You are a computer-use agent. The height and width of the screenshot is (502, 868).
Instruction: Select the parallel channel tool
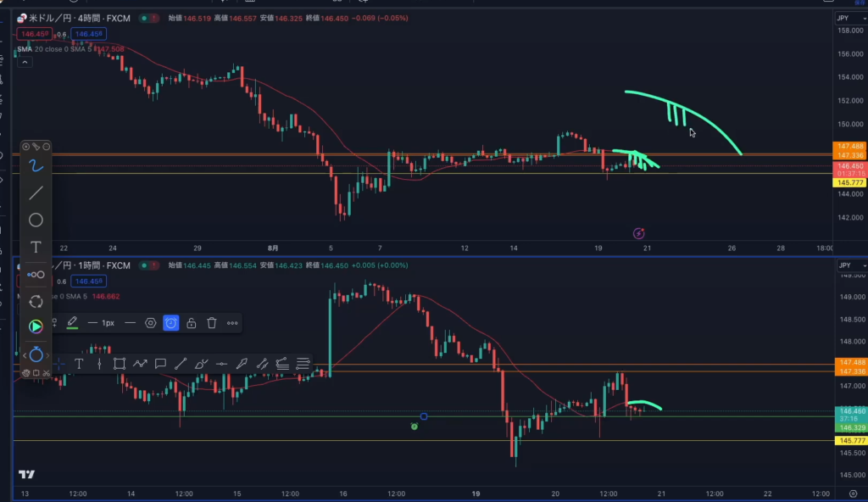click(x=262, y=364)
